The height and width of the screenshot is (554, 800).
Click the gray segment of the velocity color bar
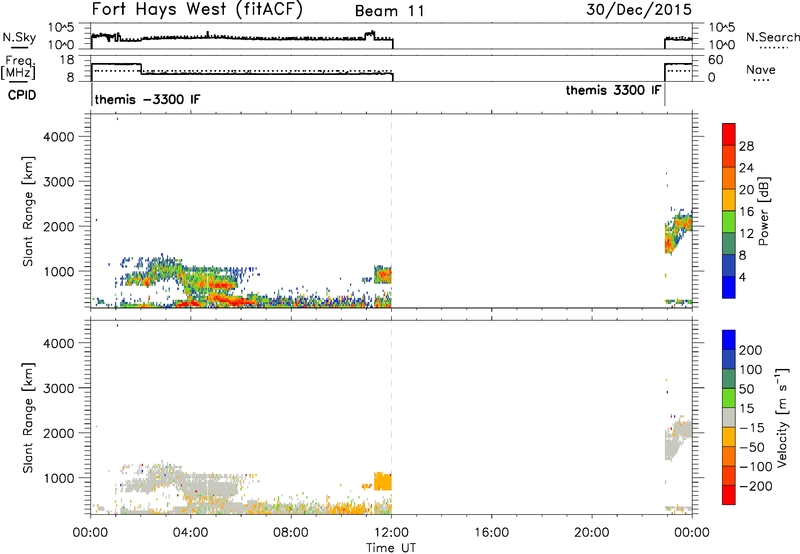[x=729, y=417]
